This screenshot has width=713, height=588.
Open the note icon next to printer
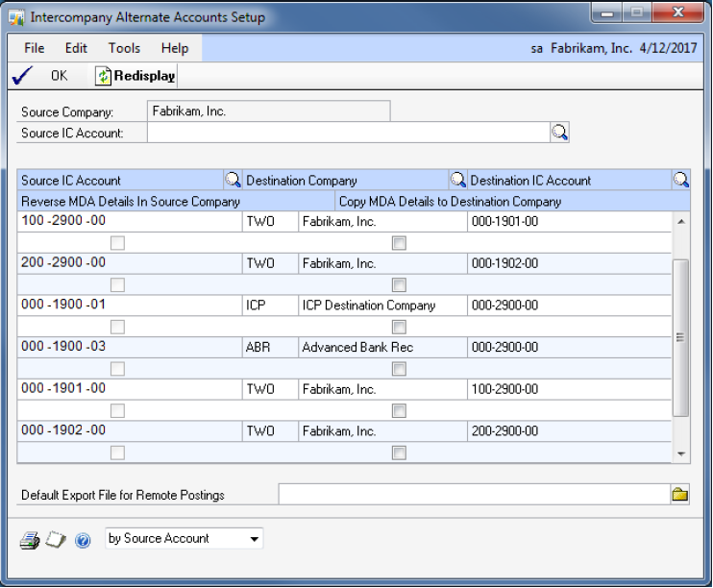pos(56,540)
